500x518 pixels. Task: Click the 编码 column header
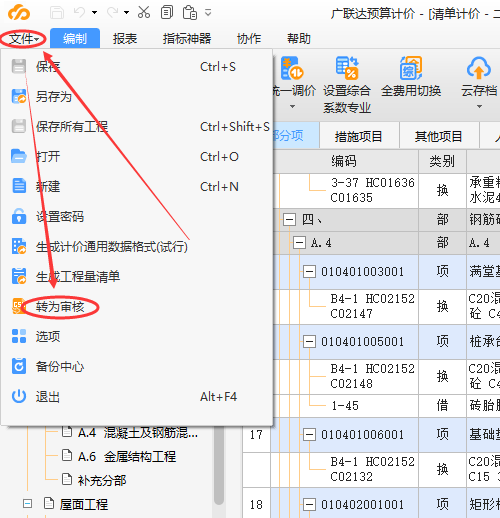pyautogui.click(x=344, y=161)
